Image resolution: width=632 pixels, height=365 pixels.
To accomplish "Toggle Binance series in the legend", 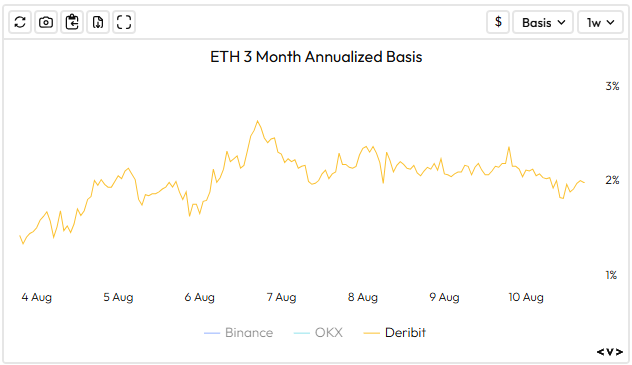I will pos(238,333).
